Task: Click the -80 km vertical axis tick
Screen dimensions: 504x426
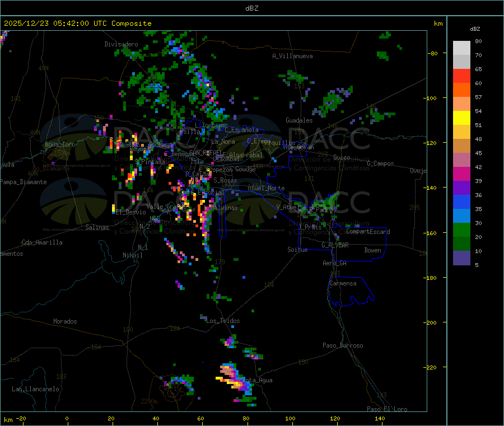Action: point(433,53)
